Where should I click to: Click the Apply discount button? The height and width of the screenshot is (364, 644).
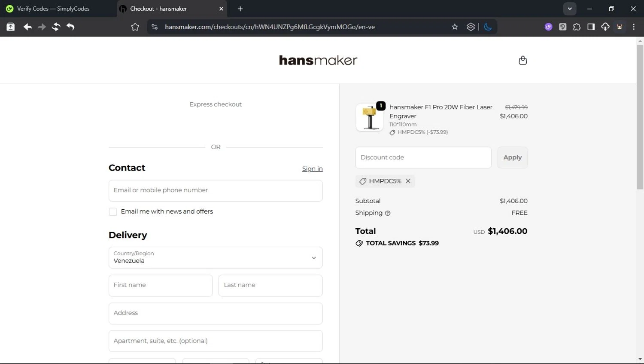pyautogui.click(x=512, y=157)
